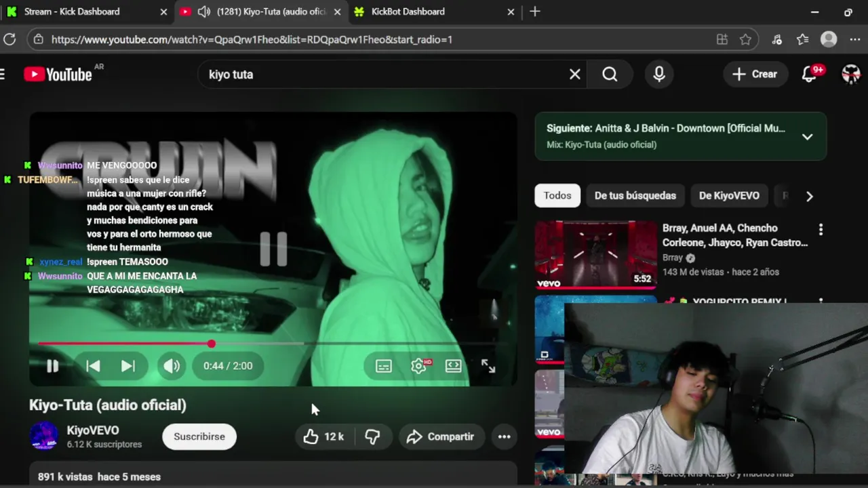868x488 pixels.
Task: Skip to next video in player
Action: 127,366
